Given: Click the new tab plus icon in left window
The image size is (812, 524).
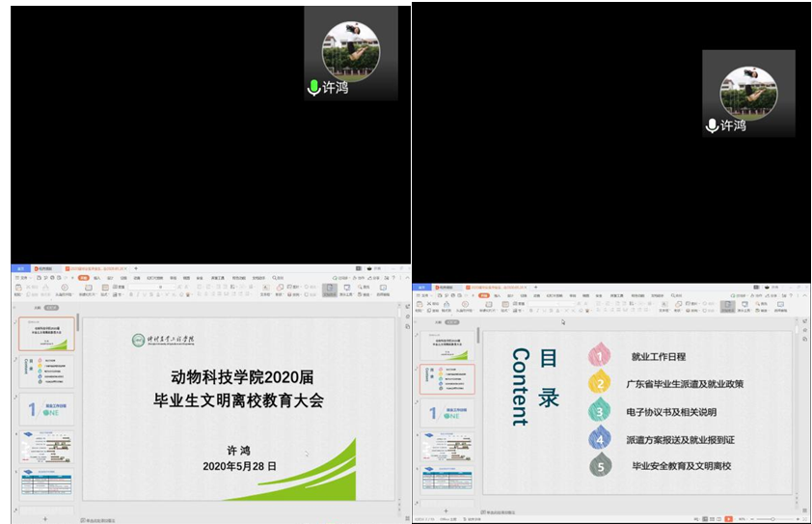Looking at the screenshot, I should 136,268.
